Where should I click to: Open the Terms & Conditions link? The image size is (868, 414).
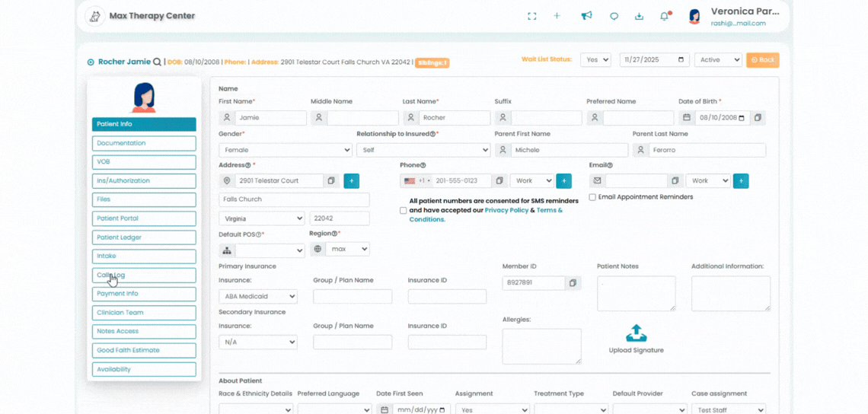(486, 215)
